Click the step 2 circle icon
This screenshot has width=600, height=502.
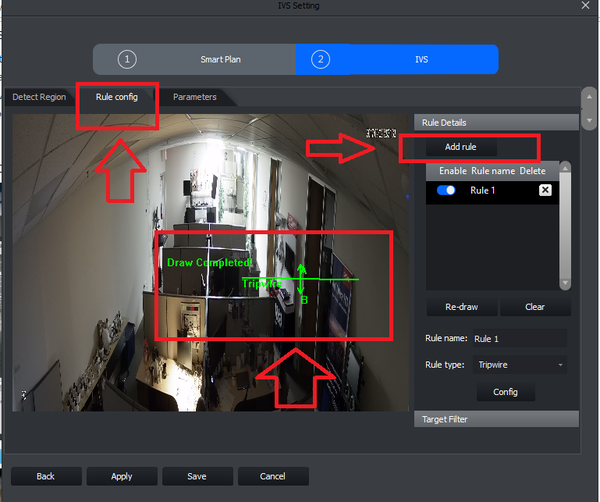(321, 59)
